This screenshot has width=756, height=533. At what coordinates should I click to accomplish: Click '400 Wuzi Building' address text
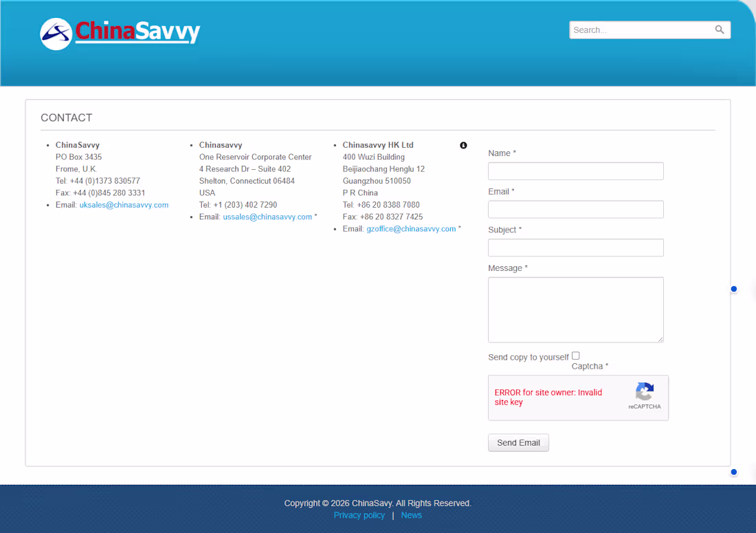point(374,157)
